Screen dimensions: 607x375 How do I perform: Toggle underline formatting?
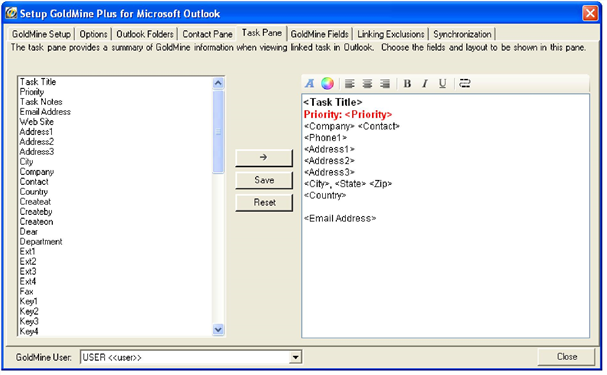[x=442, y=83]
